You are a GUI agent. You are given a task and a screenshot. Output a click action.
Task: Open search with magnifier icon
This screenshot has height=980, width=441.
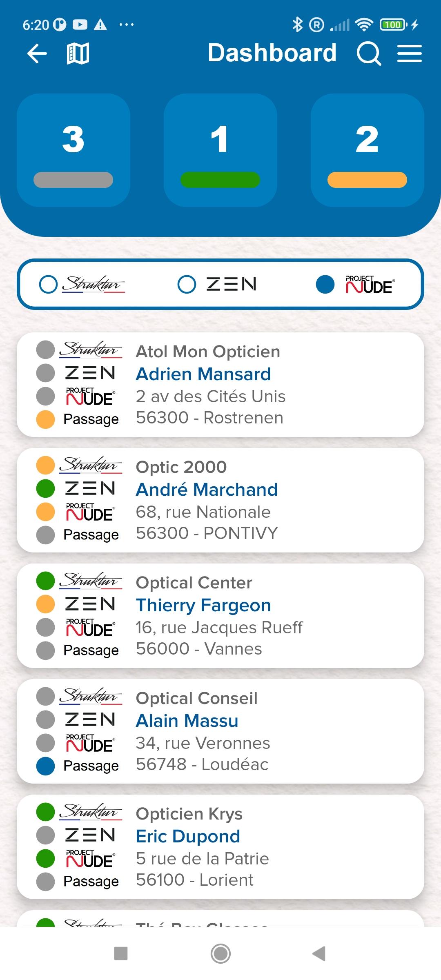369,53
